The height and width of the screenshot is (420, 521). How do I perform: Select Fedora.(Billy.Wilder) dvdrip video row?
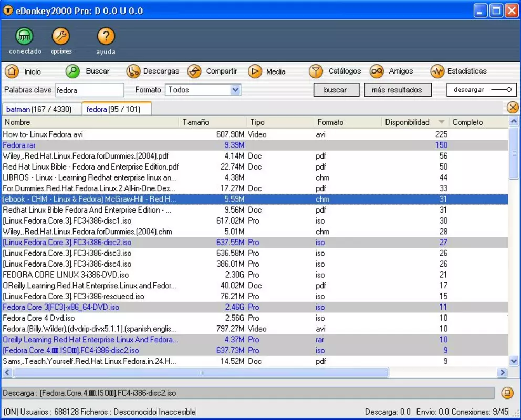coord(255,328)
